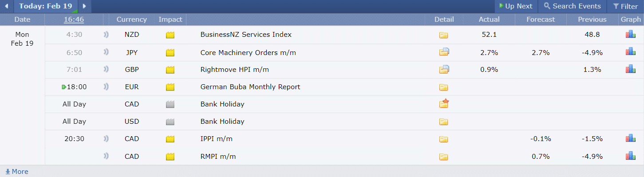Click the EUR currency cell
The image size is (644, 177).
[131, 87]
